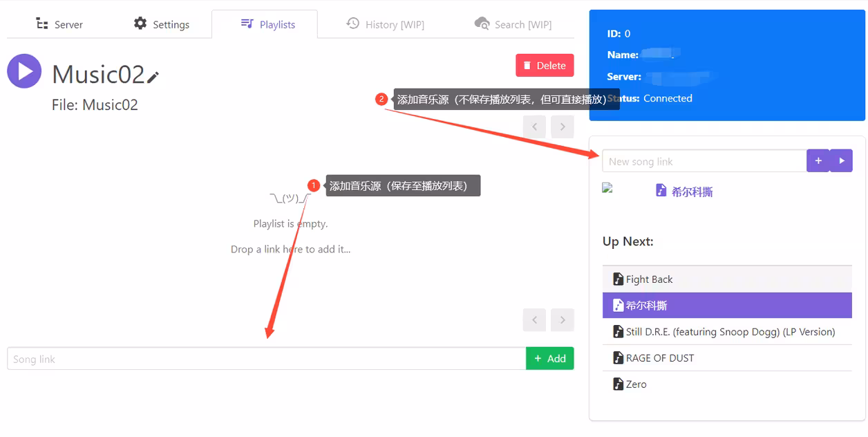This screenshot has height=437, width=868.
Task: Click the ID: 0 text
Action: (619, 33)
